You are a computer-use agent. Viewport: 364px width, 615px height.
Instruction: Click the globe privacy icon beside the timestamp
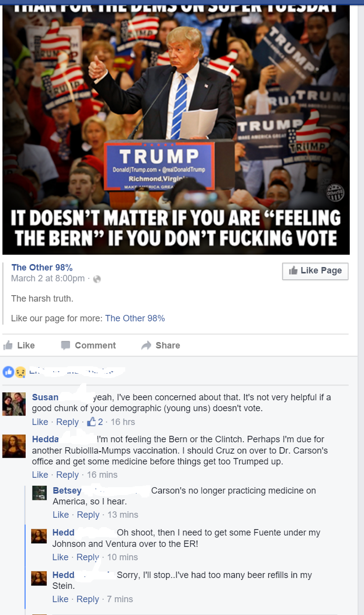pyautogui.click(x=97, y=279)
